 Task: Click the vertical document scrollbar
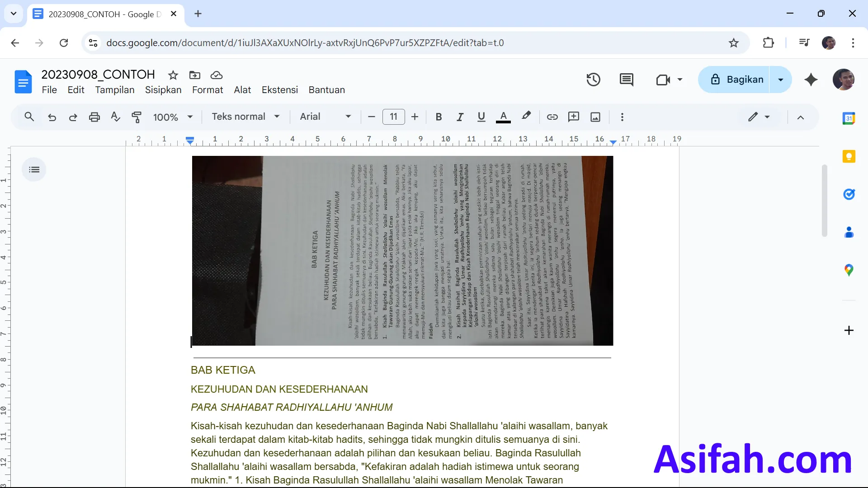pos(824,201)
